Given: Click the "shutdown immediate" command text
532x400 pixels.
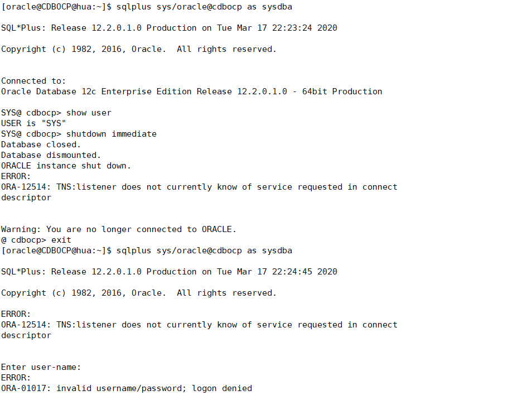Looking at the screenshot, I should pos(111,134).
